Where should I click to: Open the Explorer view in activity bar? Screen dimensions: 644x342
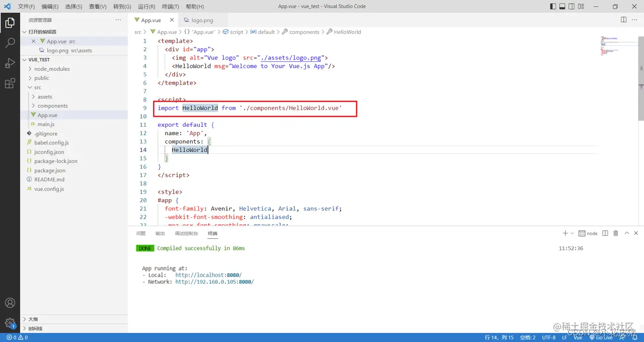tap(10, 23)
